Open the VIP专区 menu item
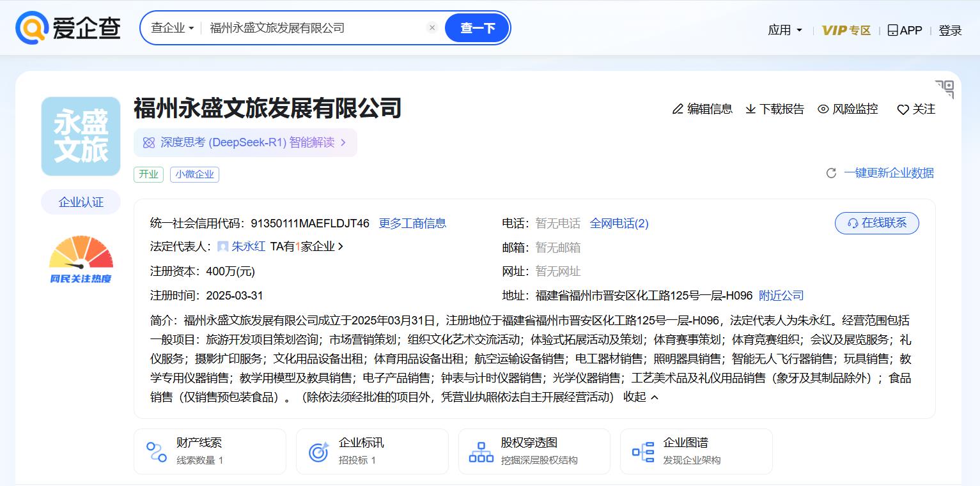Viewport: 980px width, 486px height. [x=846, y=30]
